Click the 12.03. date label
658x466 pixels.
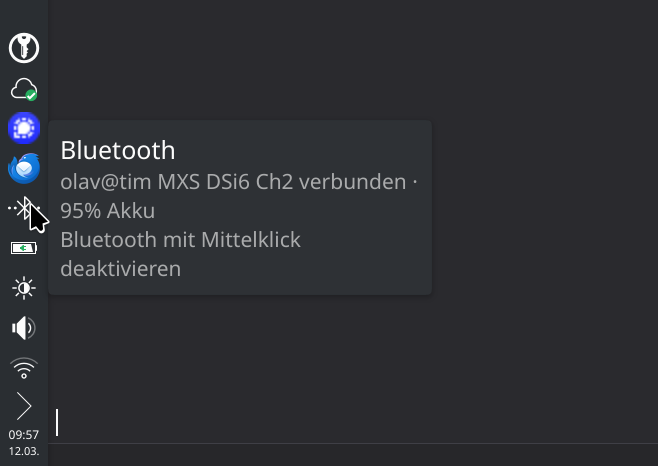point(24,451)
